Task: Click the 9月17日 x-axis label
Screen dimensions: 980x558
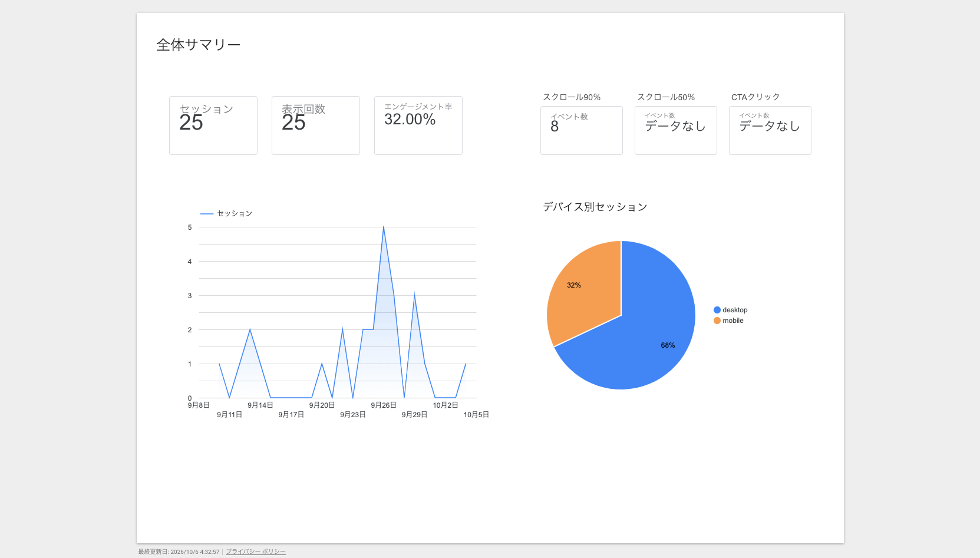Action: tap(291, 415)
